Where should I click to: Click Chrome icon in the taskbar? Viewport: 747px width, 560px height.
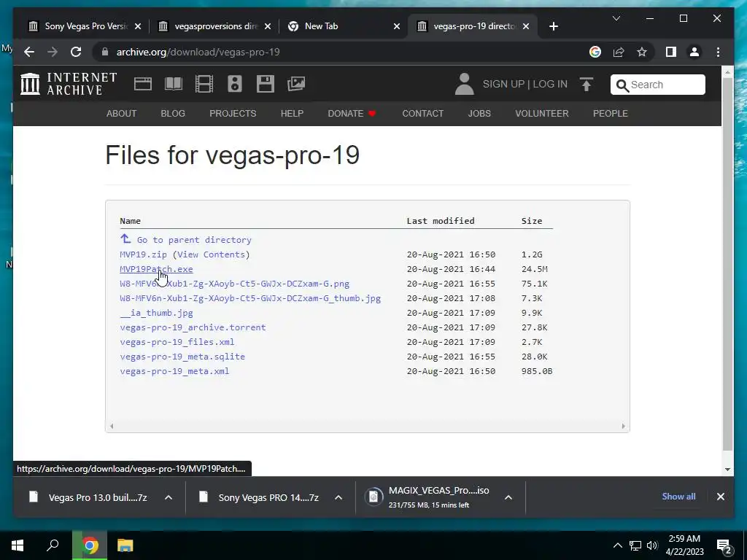pyautogui.click(x=90, y=545)
